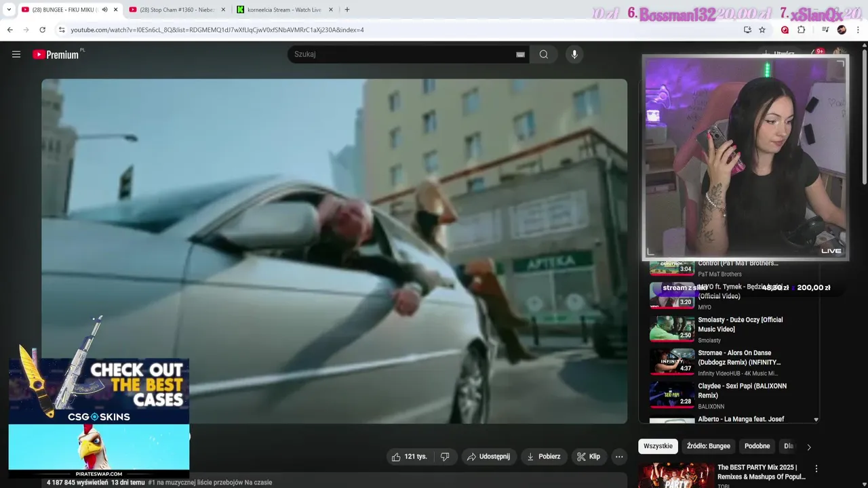
Task: Click the search magnifier button
Action: point(543,54)
